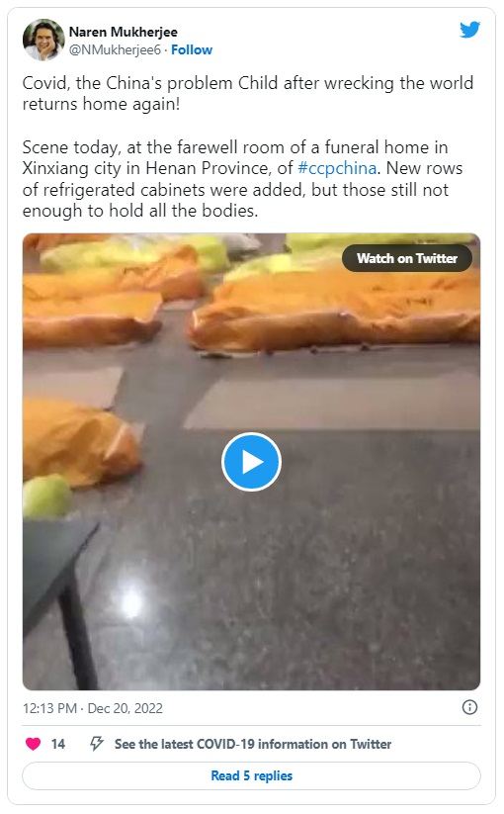Image resolution: width=504 pixels, height=814 pixels.
Task: Open Naren Mukherjee's profile avatar
Action: coord(43,40)
